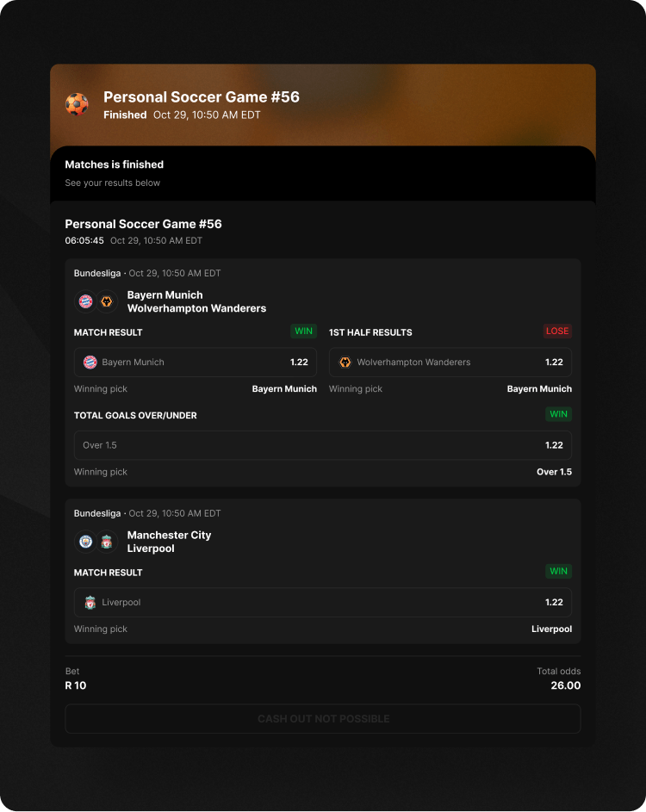Click the red LOSE badge
Screen dimensions: 646x812
(x=557, y=332)
